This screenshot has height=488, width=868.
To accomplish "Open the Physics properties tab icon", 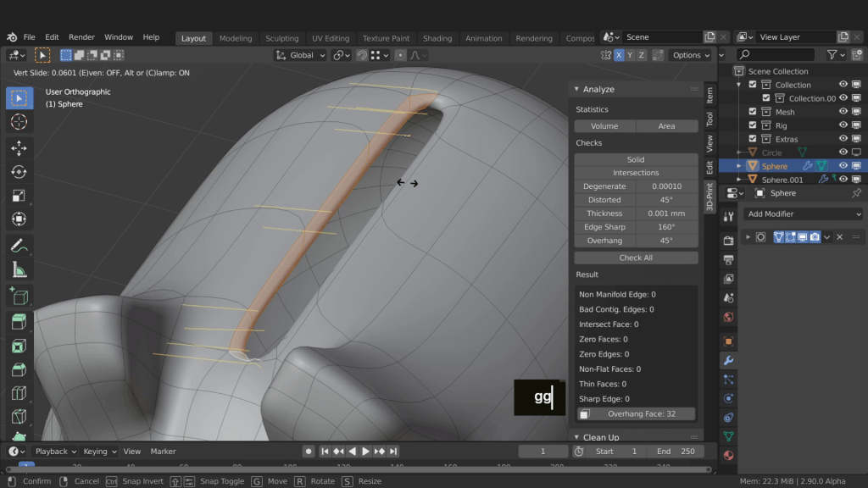I will (x=728, y=398).
